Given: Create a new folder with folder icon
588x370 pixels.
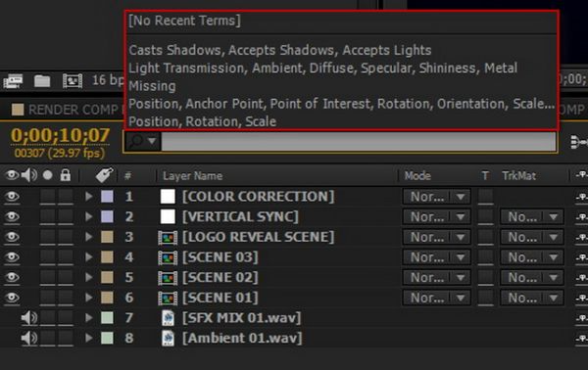Looking at the screenshot, I should point(42,81).
